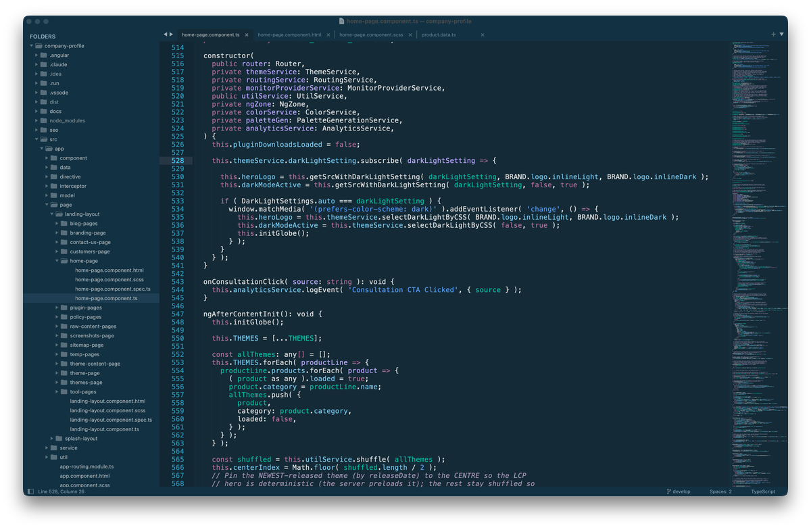Click the policy-pages folder icon
Screen dimensions: 811x532
pos(64,317)
